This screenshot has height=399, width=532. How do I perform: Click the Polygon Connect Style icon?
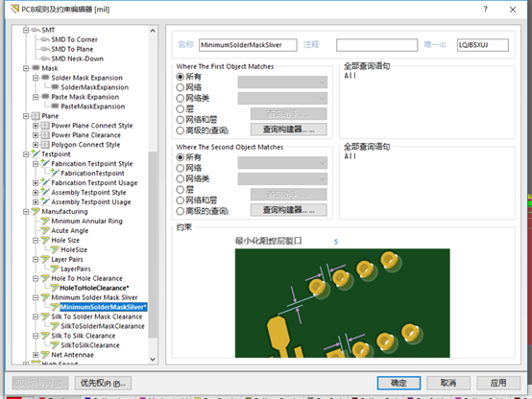(x=45, y=145)
